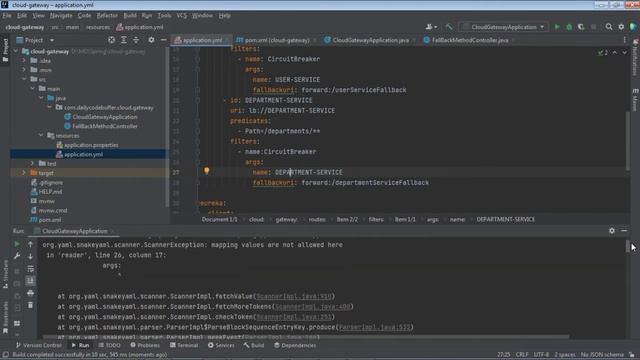Open wrench settings icon in Run panel
This screenshot has width=640, height=360.
(x=17, y=256)
